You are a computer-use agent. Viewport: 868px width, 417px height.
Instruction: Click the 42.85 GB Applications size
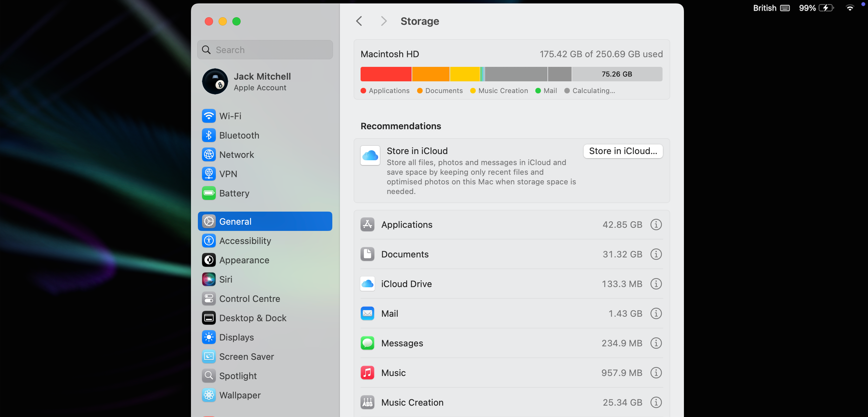click(x=622, y=225)
